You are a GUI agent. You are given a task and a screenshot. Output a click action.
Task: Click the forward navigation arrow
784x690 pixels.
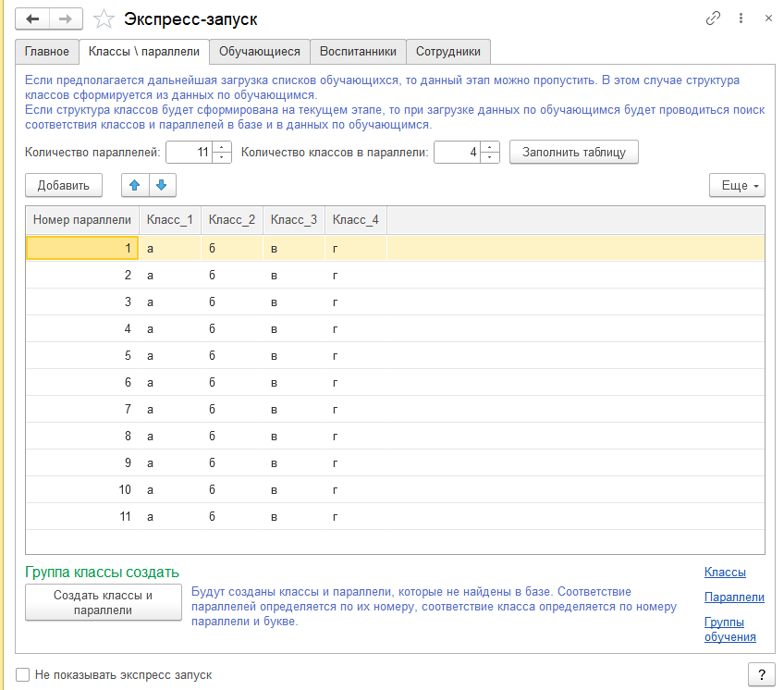(65, 18)
